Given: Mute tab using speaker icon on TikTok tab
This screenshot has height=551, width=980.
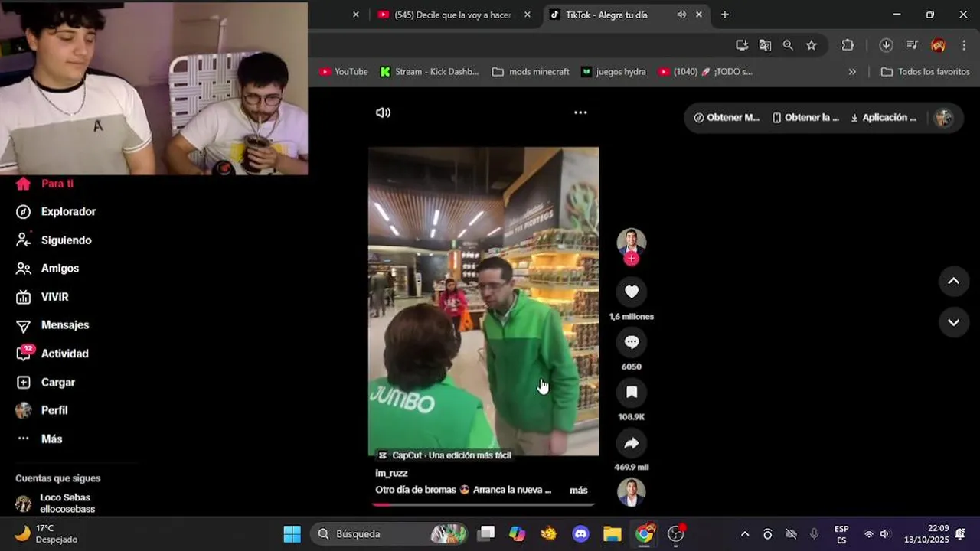Looking at the screenshot, I should (x=681, y=15).
